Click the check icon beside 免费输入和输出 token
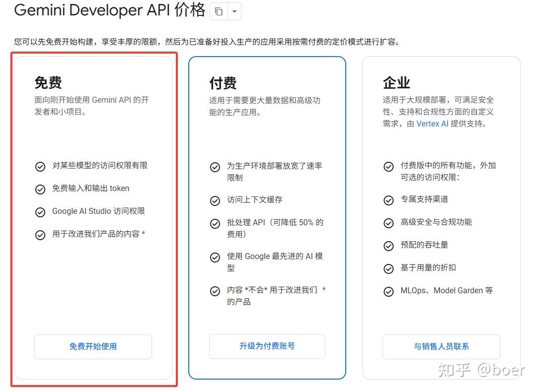The height and width of the screenshot is (392, 539). [40, 190]
